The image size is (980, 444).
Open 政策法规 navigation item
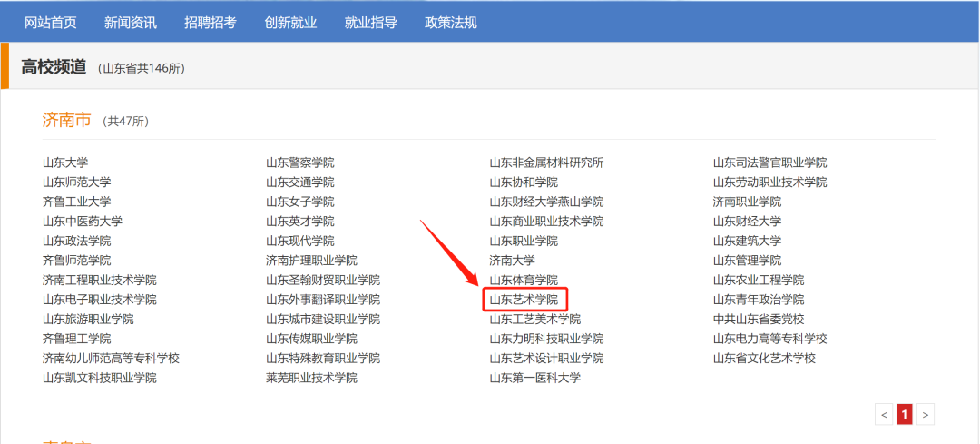point(451,23)
